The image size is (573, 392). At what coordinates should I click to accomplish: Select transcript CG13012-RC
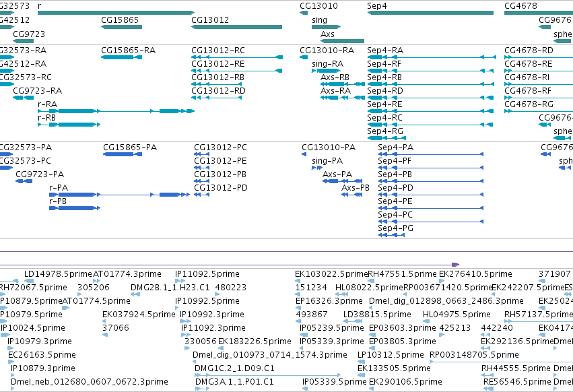pos(237,57)
